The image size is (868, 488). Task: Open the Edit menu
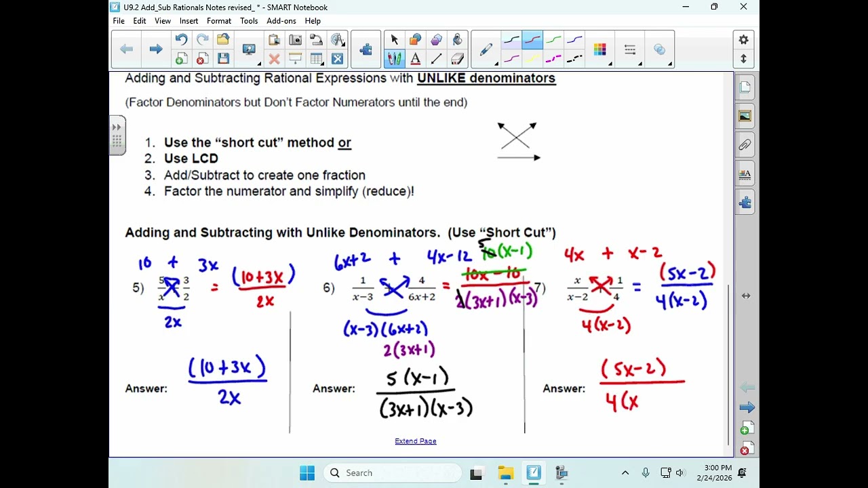pyautogui.click(x=140, y=21)
